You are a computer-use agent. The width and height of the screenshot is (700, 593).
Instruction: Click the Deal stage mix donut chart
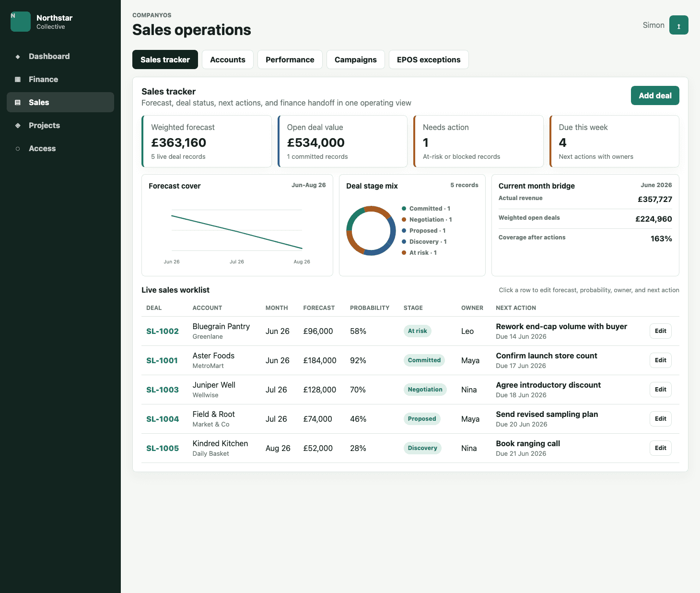[371, 231]
